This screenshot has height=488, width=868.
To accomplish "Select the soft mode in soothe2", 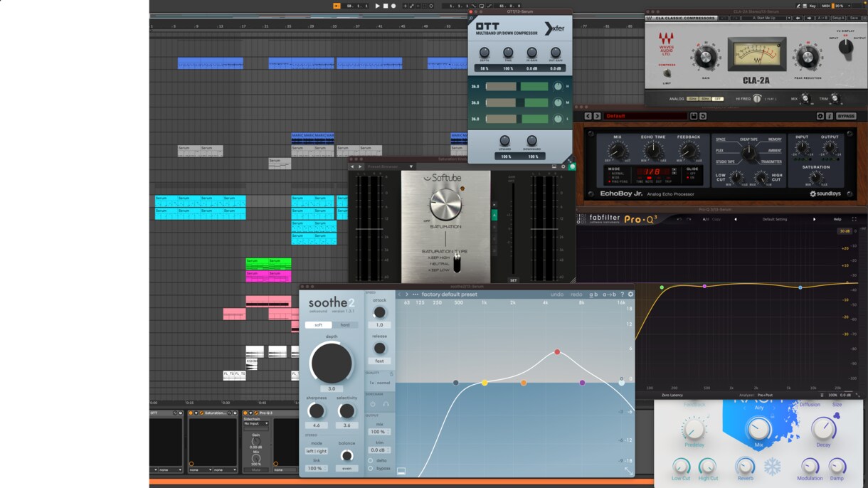I will (x=318, y=325).
